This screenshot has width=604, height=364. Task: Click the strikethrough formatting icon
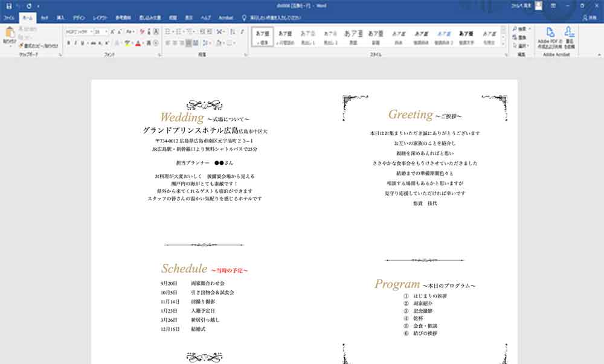coord(94,42)
